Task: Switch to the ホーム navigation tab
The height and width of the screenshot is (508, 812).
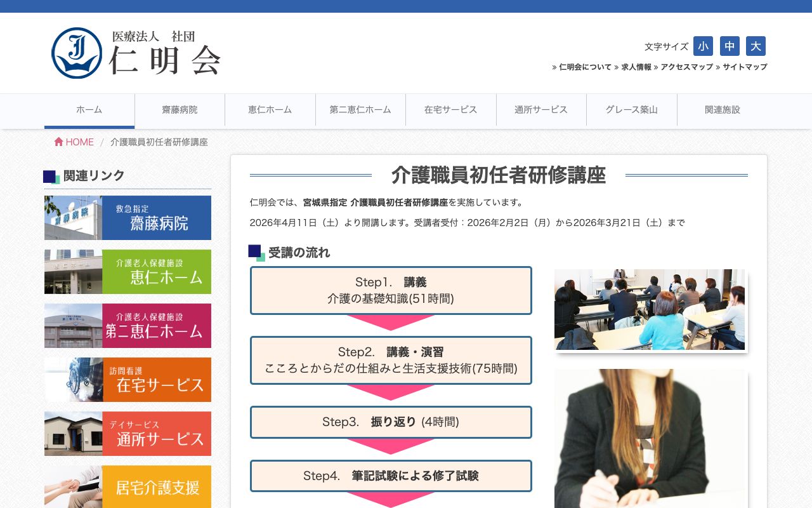Action: point(89,110)
